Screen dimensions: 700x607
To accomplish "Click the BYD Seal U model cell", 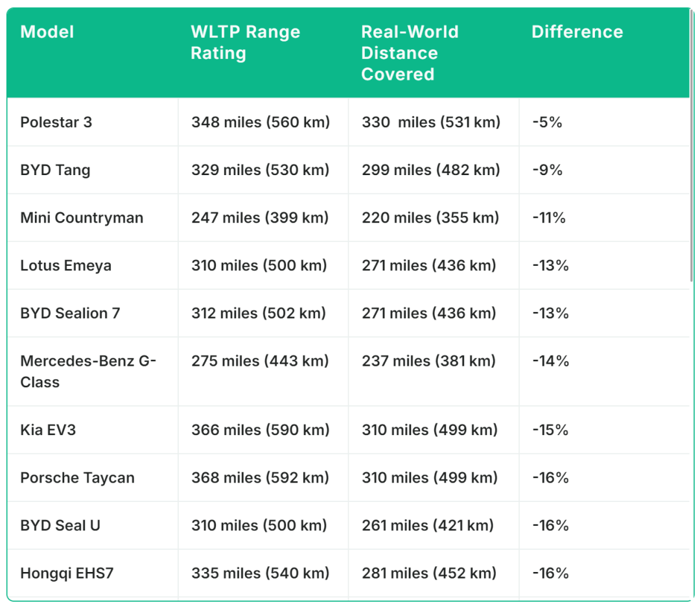I will pos(60,525).
